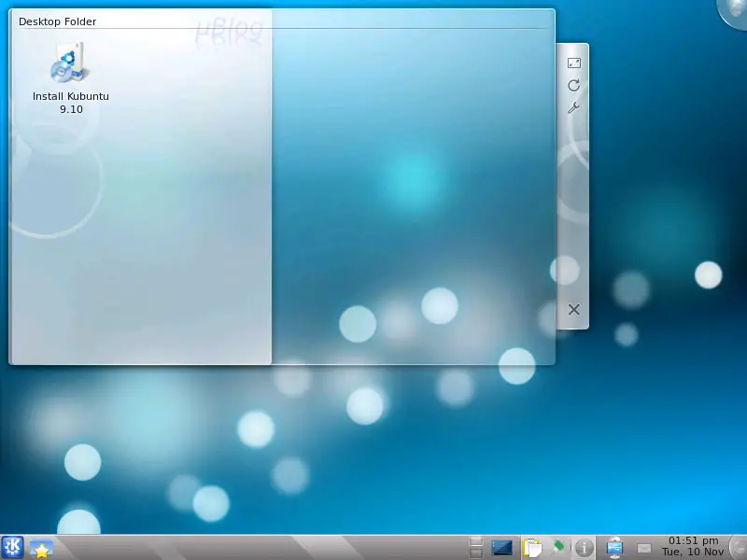The width and height of the screenshot is (747, 560).
Task: Switch to the top virtual desktop in pager
Action: coord(475,542)
